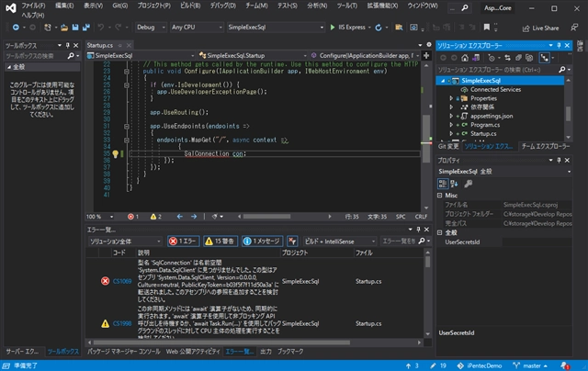Toggle the 1 エラー errors filter button
The image size is (588, 371).
coord(184,242)
